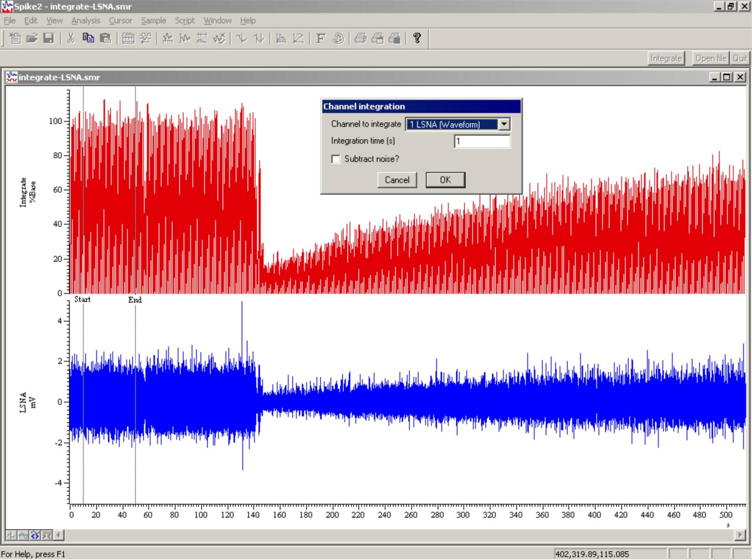The height and width of the screenshot is (560, 752).
Task: Open the Script menu
Action: pyautogui.click(x=184, y=21)
